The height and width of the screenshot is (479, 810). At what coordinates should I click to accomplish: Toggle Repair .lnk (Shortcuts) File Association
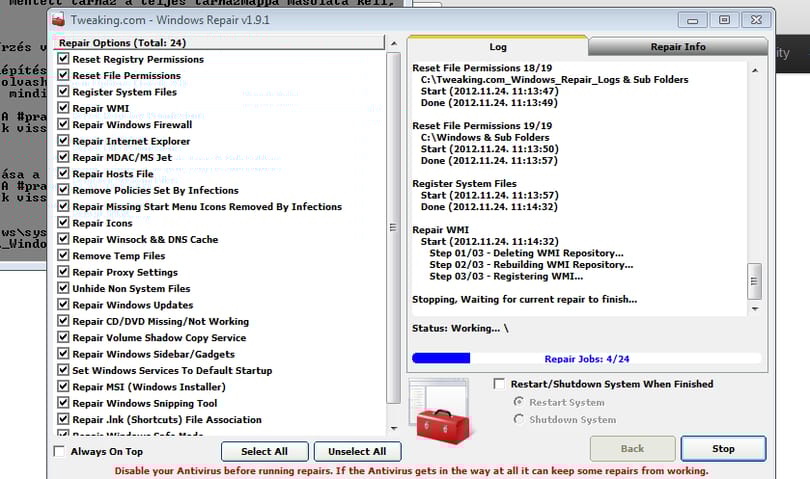[x=63, y=419]
